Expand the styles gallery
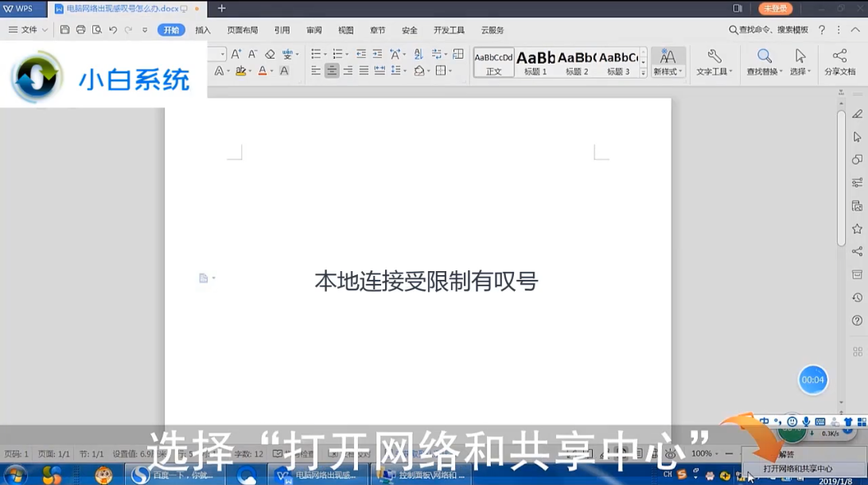Screen dimensions: 868x485 [x=644, y=72]
